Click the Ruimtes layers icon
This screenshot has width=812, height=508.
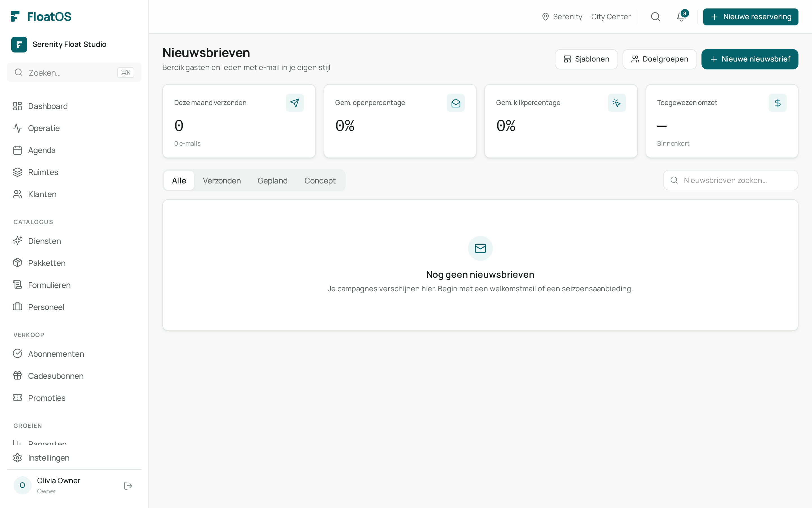point(17,172)
